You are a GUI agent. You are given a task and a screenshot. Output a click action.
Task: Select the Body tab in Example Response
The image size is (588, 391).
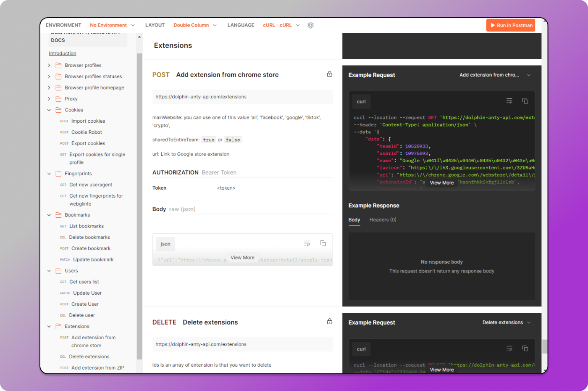(x=354, y=219)
